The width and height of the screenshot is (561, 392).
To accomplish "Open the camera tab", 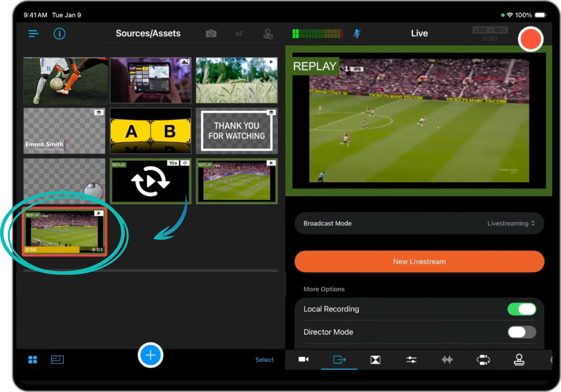I will 303,359.
